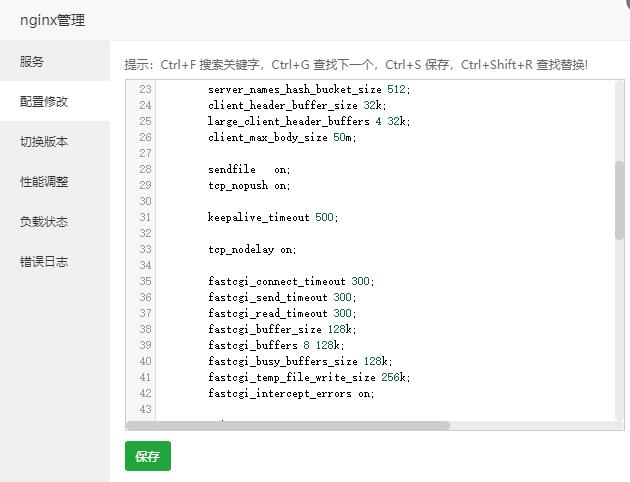Click line number 43 in the gutter

145,409
